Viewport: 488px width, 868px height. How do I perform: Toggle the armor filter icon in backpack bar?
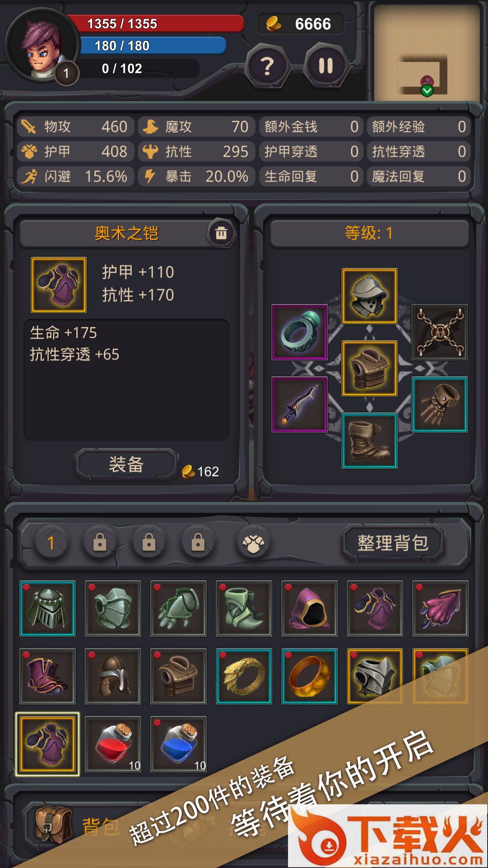(253, 543)
